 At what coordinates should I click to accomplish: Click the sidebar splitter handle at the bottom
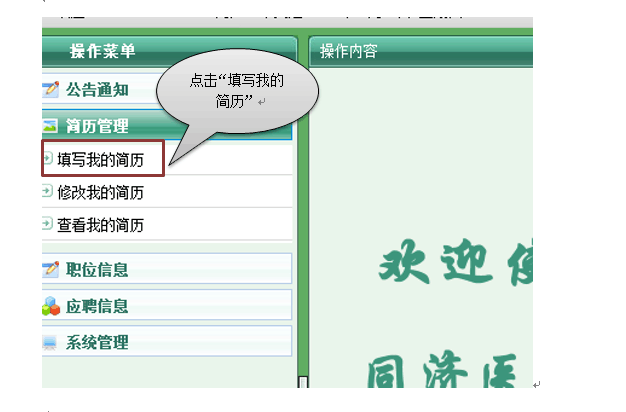coord(303,381)
